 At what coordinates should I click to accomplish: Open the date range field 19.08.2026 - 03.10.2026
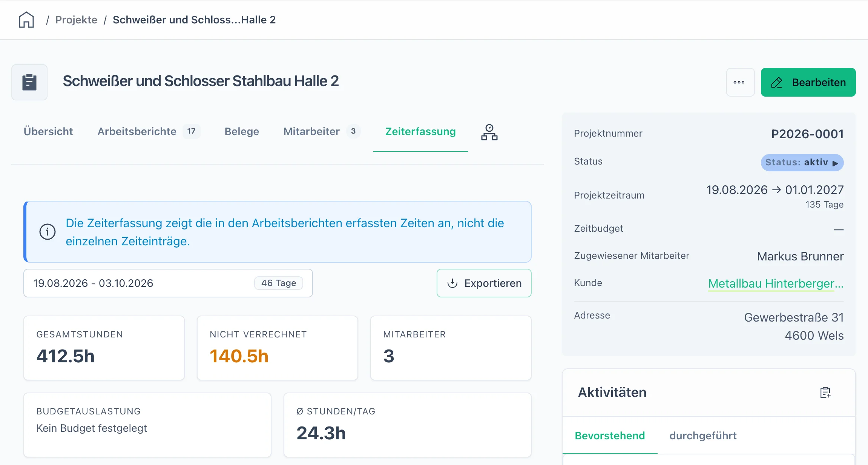tap(168, 283)
